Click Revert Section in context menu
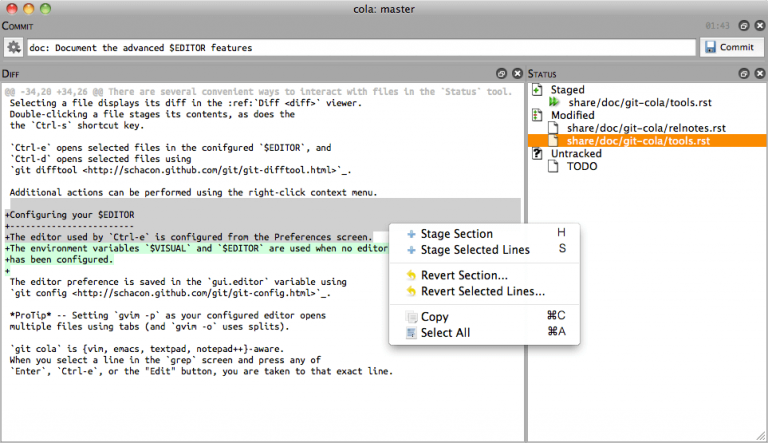Screen dimensions: 768x443 coord(463,275)
